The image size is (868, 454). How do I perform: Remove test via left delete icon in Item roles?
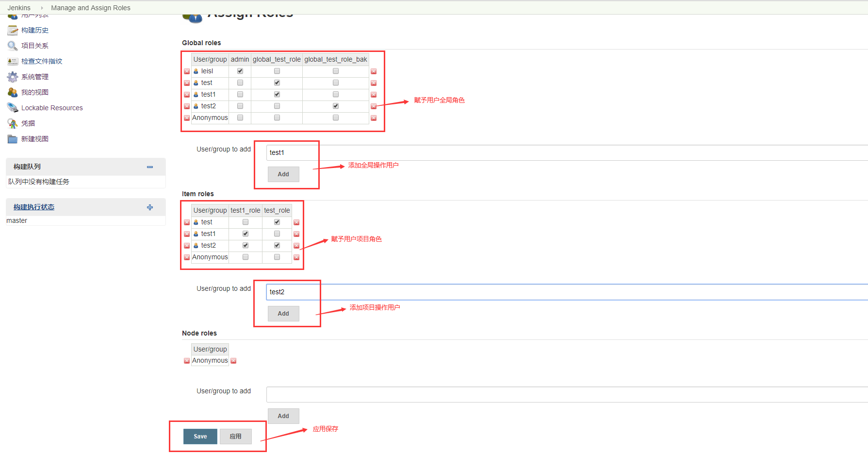187,222
